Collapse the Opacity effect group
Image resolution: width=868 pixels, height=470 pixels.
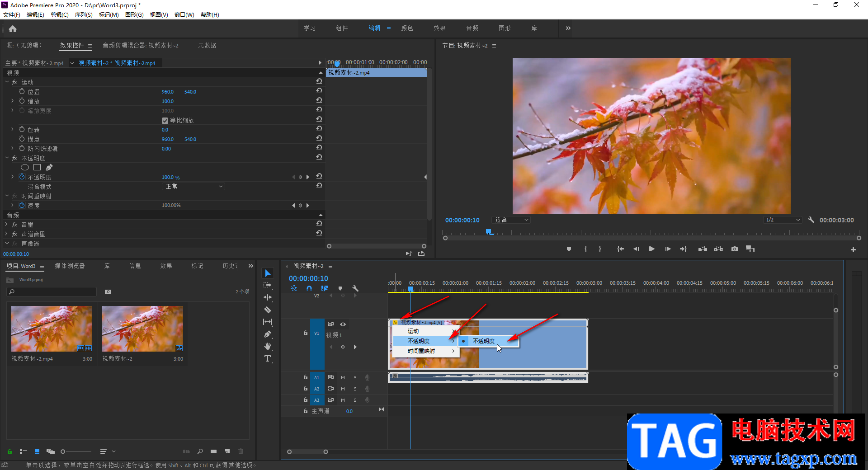7,158
